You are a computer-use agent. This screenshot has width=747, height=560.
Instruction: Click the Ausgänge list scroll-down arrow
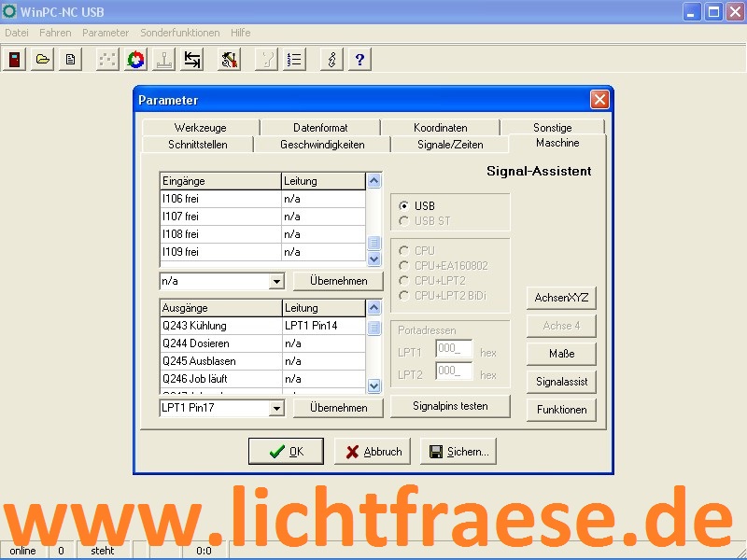[x=374, y=385]
